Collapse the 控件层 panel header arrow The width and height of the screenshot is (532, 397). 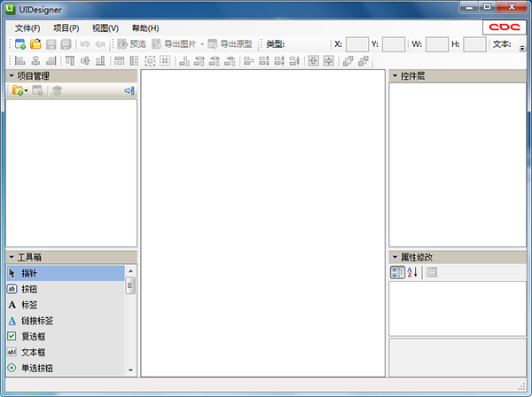[395, 76]
